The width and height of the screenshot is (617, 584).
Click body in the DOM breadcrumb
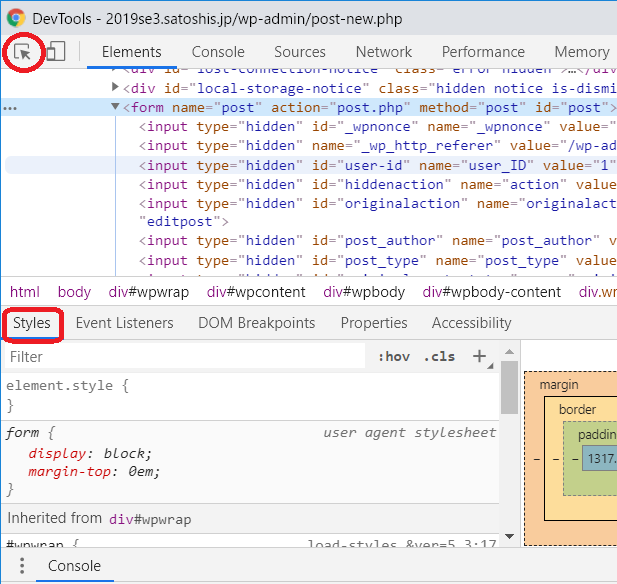click(x=74, y=292)
